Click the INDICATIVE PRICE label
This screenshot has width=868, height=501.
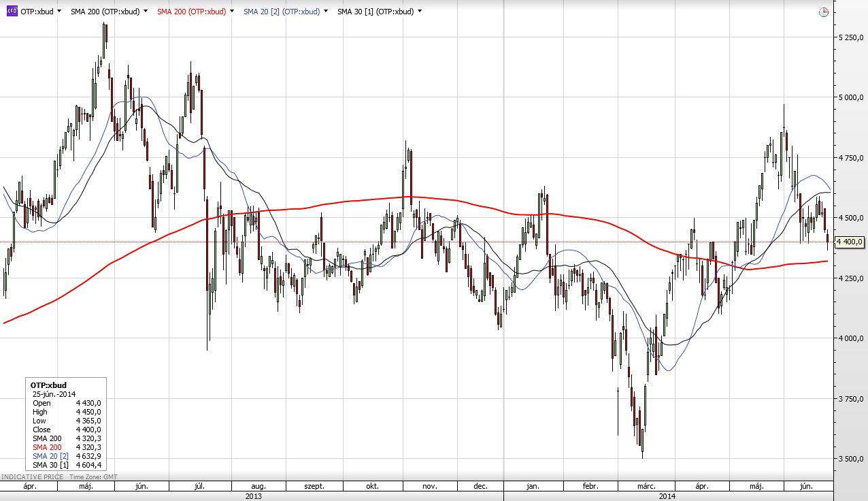(x=32, y=477)
